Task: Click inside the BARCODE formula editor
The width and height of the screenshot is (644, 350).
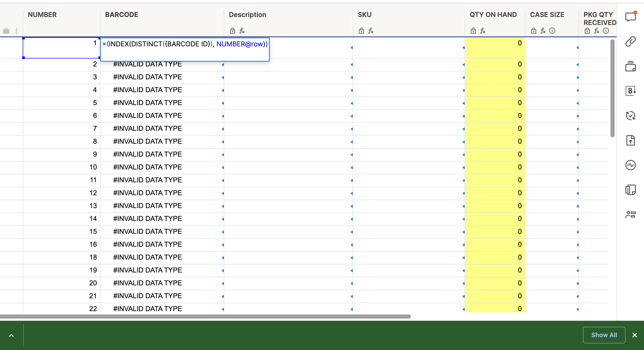Action: click(185, 49)
